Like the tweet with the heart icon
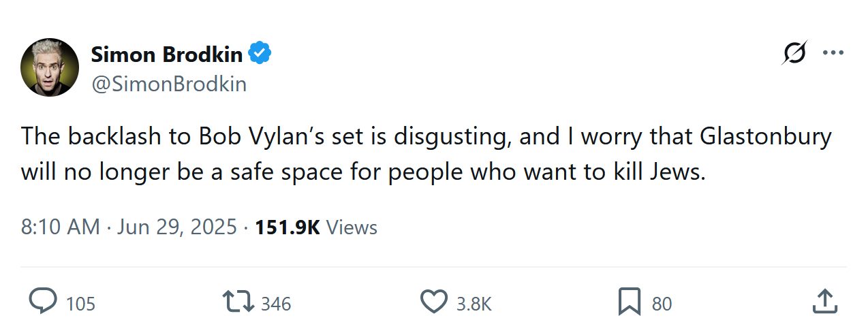868x333 pixels. pyautogui.click(x=434, y=302)
